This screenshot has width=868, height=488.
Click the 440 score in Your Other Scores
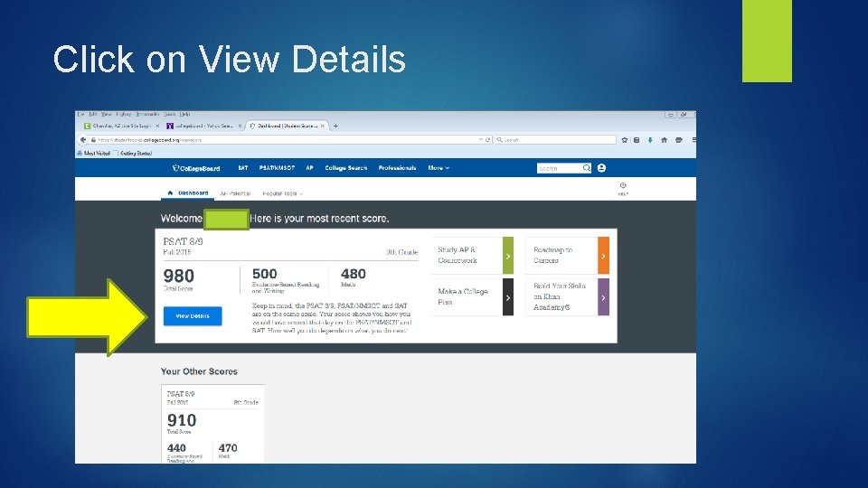[176, 448]
